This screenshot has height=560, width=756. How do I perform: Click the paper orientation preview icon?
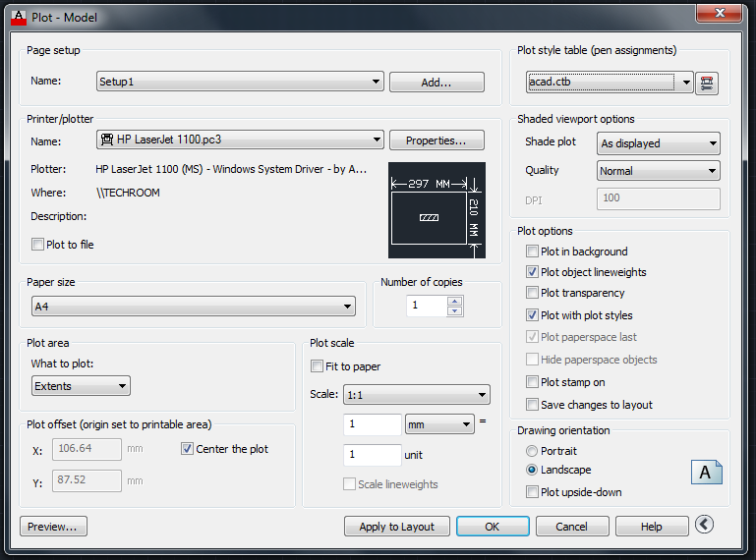(706, 472)
